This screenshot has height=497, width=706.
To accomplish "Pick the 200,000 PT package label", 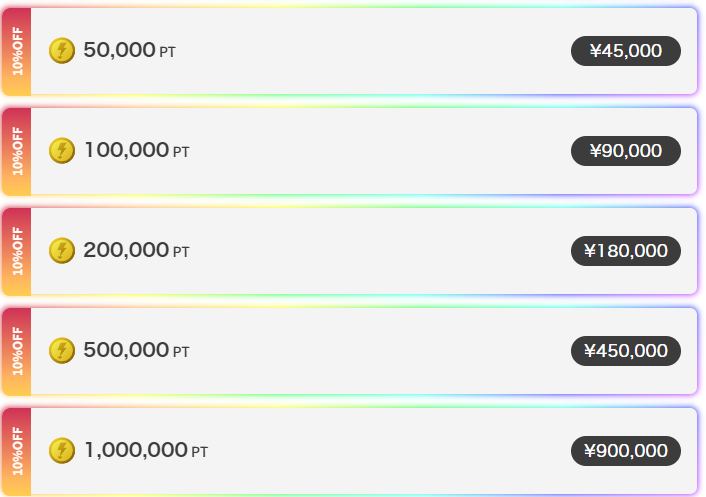I will pyautogui.click(x=137, y=250).
